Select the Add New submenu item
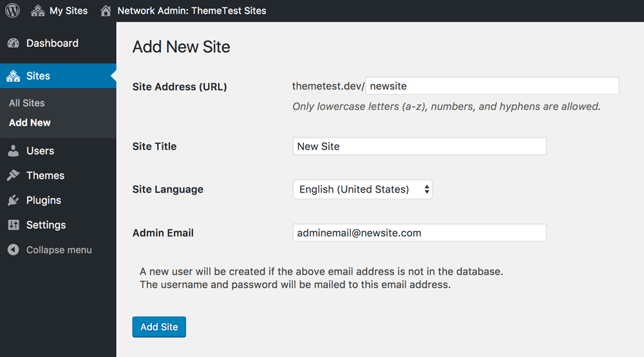644x357 pixels. (x=30, y=123)
